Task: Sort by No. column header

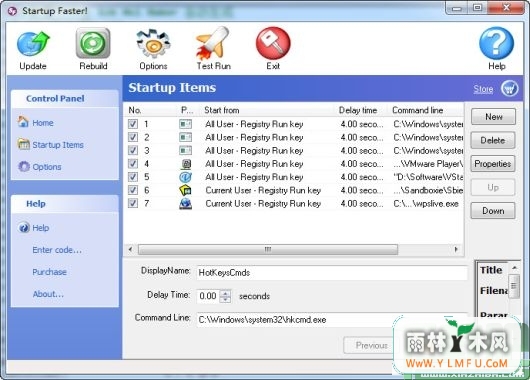Action: click(150, 110)
